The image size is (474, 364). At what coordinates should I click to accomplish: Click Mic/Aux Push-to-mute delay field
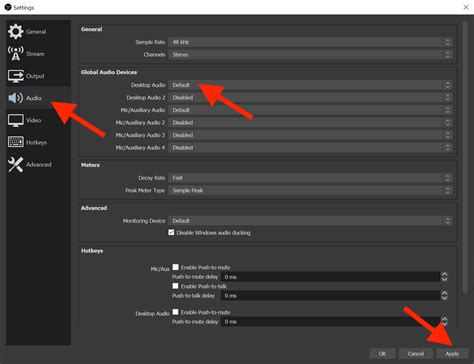(x=330, y=277)
